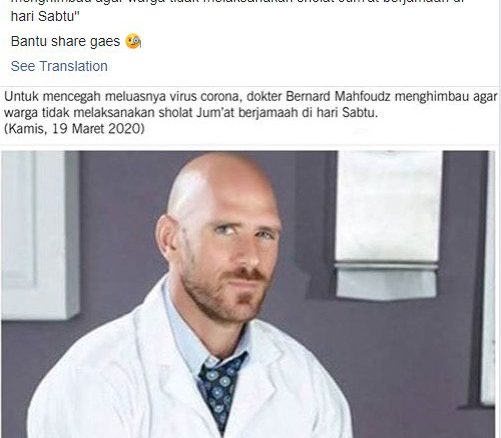Click the partially visible top post line
Screen dimensions: 501x438
point(237,2)
